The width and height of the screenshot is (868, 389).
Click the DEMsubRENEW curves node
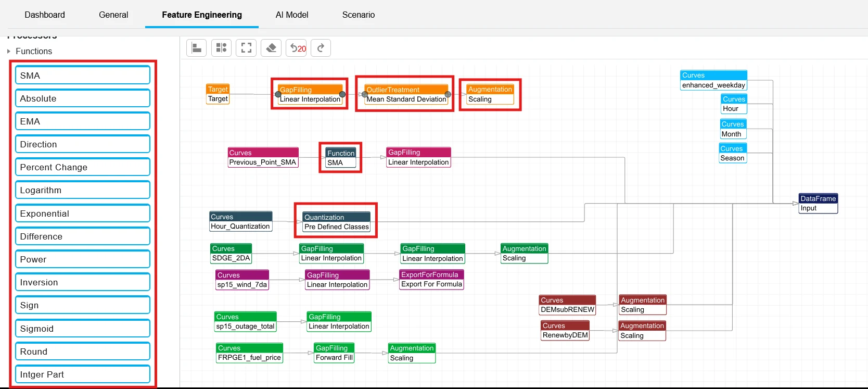click(x=568, y=305)
